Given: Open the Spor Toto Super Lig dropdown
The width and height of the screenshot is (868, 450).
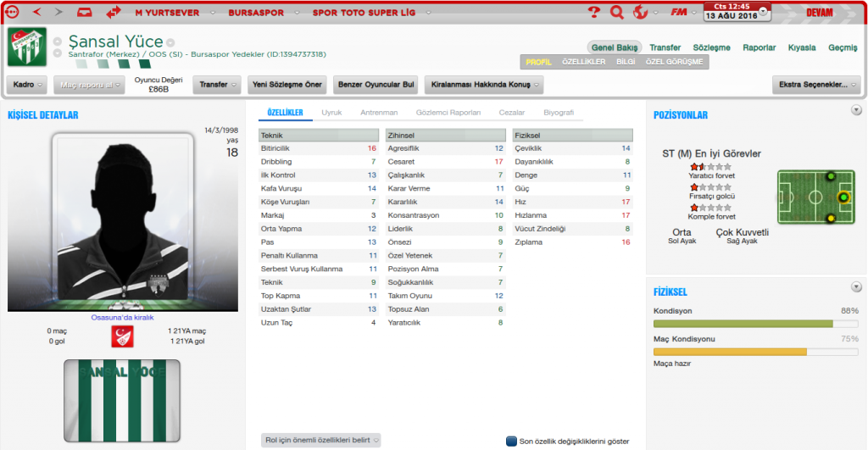Looking at the screenshot, I should 428,13.
